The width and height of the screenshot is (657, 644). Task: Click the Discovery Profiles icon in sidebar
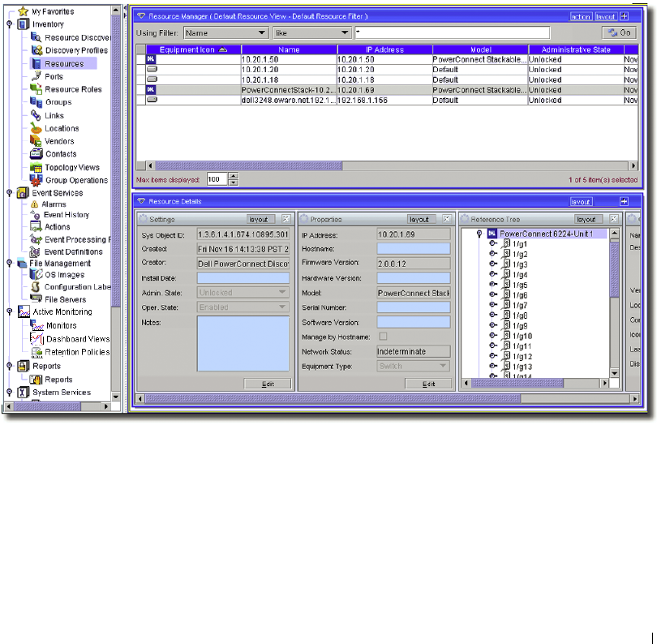click(36, 50)
